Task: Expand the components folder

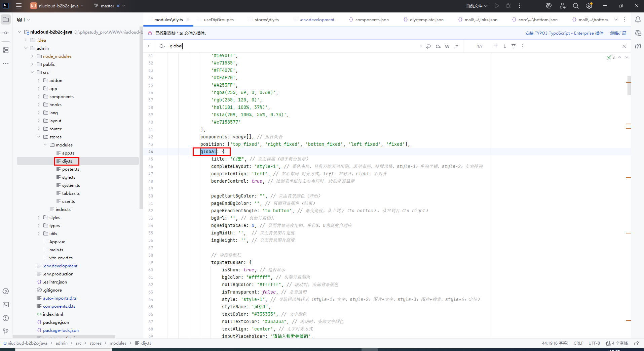Action: pyautogui.click(x=39, y=97)
